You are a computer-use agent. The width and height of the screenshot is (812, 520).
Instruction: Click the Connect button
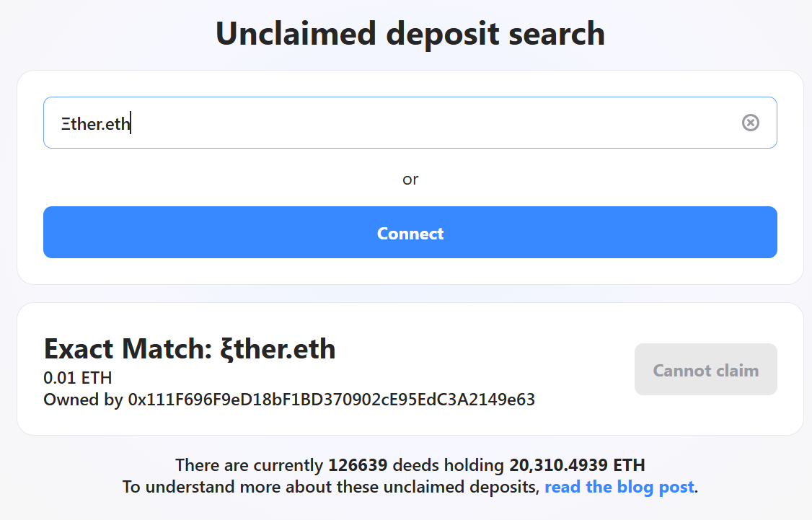click(410, 233)
